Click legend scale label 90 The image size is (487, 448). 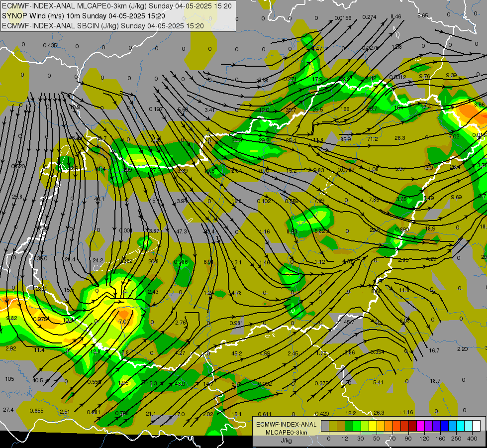408,439
